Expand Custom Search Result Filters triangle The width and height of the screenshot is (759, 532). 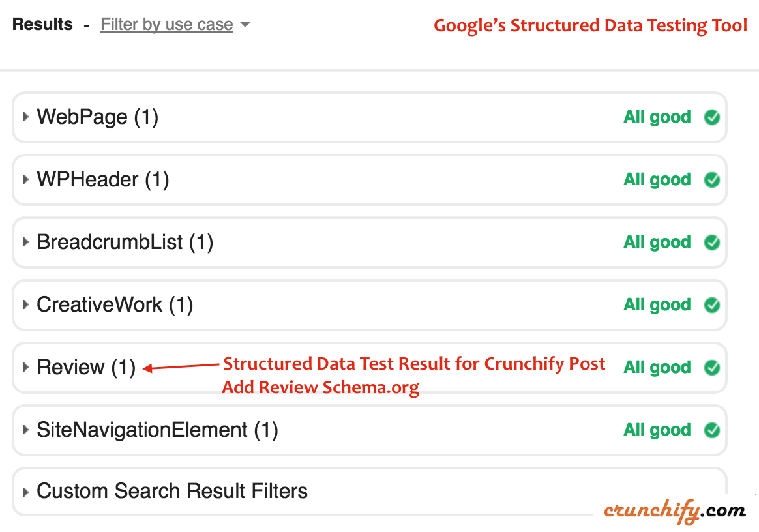point(26,492)
